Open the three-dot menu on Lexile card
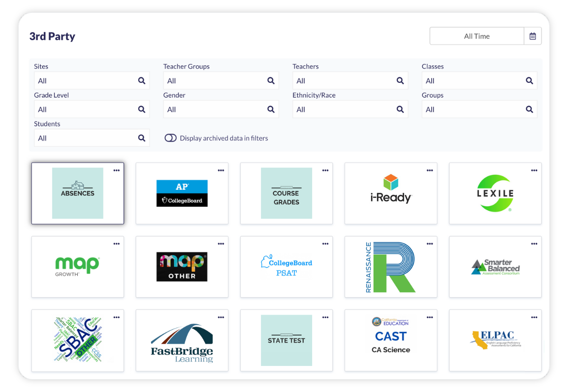This screenshot has height=392, width=568. [534, 170]
